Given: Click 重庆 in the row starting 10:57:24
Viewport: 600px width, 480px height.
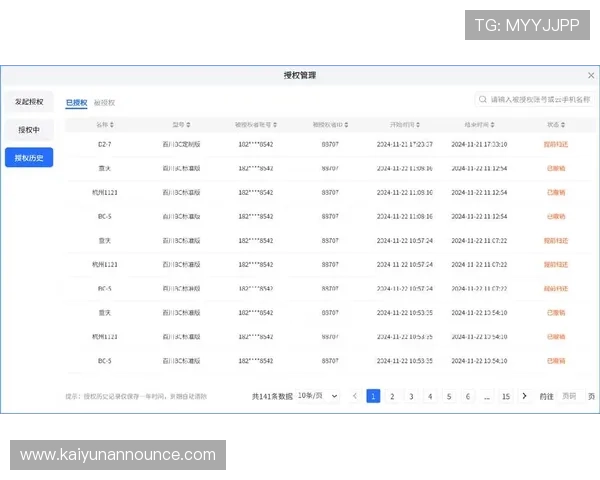Looking at the screenshot, I should 104,241.
